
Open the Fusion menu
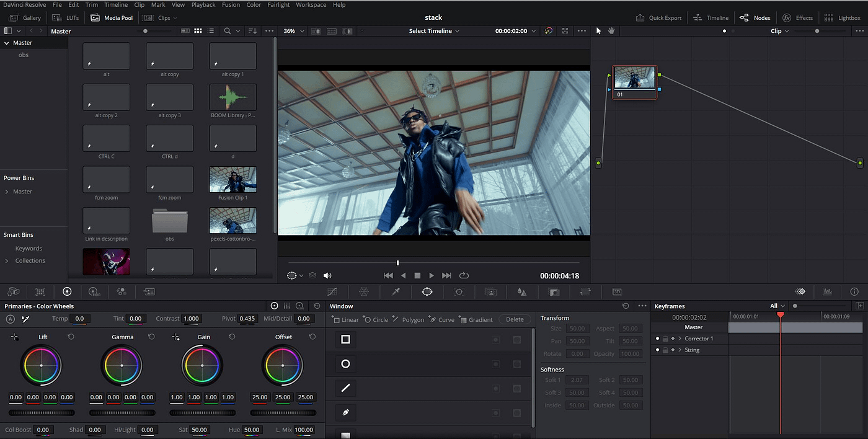tap(231, 4)
